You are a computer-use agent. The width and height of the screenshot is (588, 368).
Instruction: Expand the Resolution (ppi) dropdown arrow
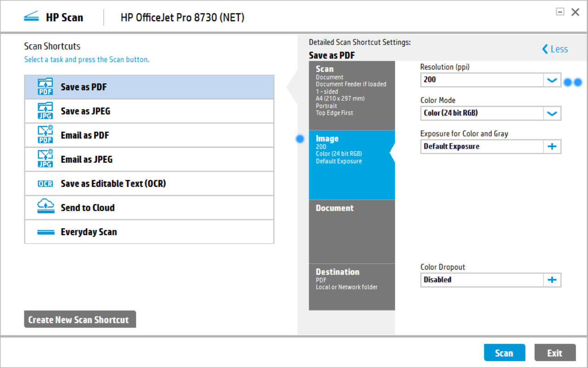tap(552, 80)
